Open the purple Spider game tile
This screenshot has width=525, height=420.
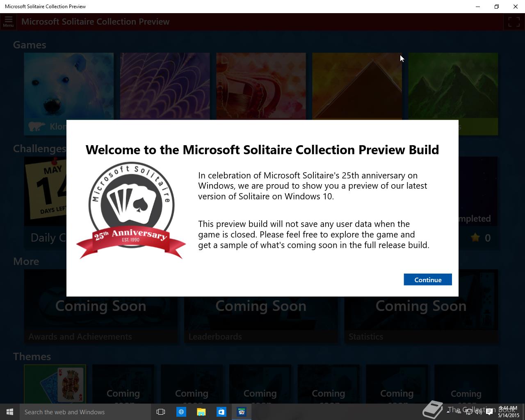pyautogui.click(x=165, y=86)
